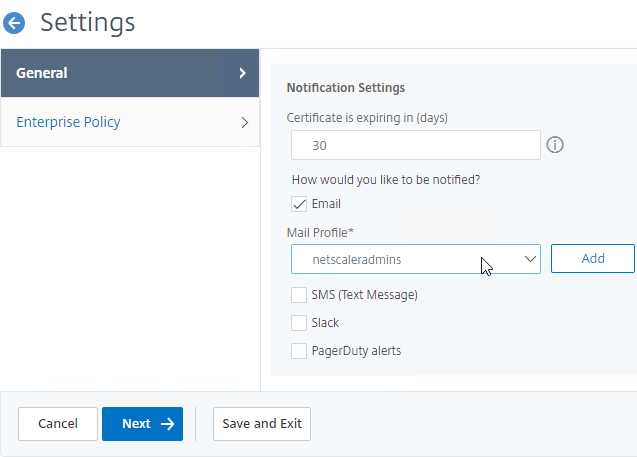This screenshot has width=637, height=457.
Task: Click the Next button
Action: click(143, 424)
